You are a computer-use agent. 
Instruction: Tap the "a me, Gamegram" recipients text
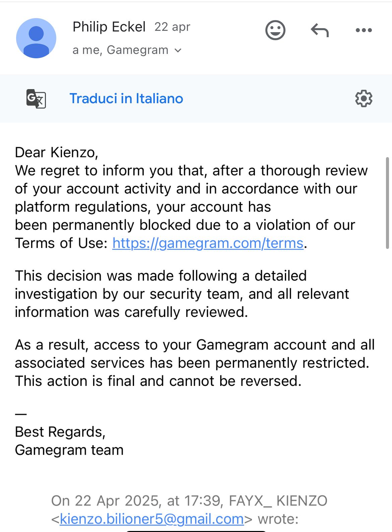(120, 50)
